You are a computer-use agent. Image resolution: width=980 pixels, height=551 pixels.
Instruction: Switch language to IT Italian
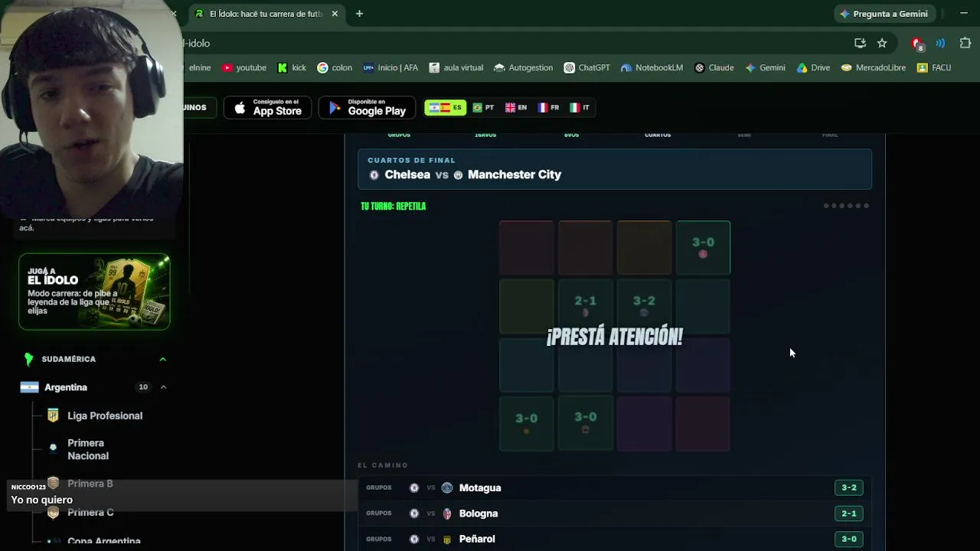tap(580, 108)
